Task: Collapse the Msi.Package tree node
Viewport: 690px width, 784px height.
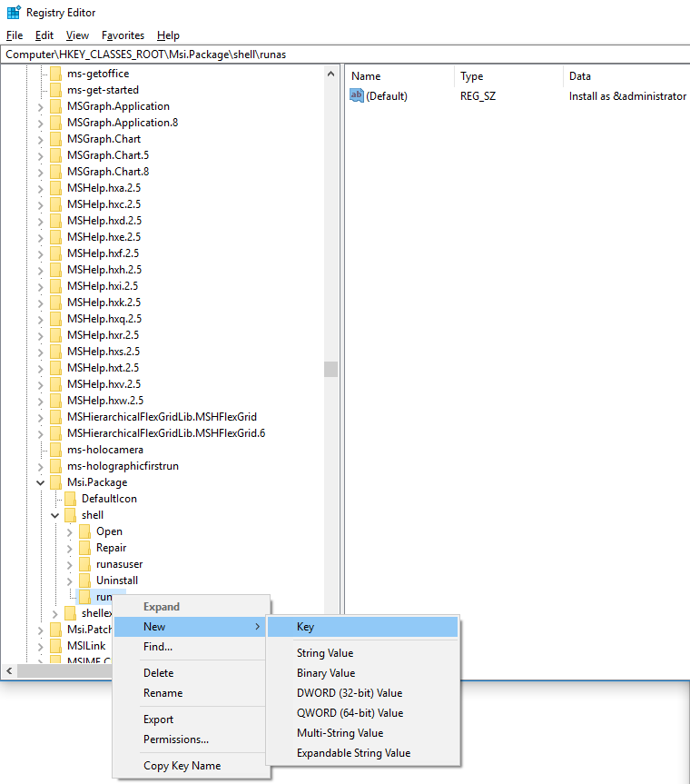Action: click(40, 482)
